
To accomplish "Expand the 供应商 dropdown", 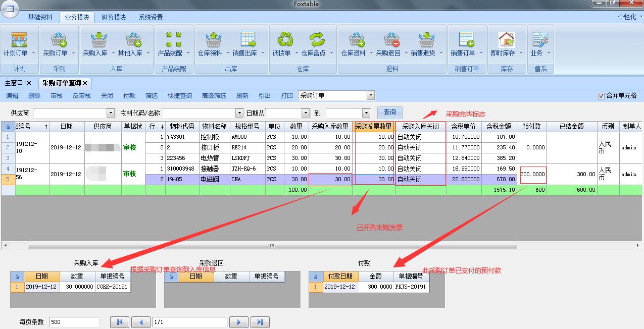I will 110,113.
